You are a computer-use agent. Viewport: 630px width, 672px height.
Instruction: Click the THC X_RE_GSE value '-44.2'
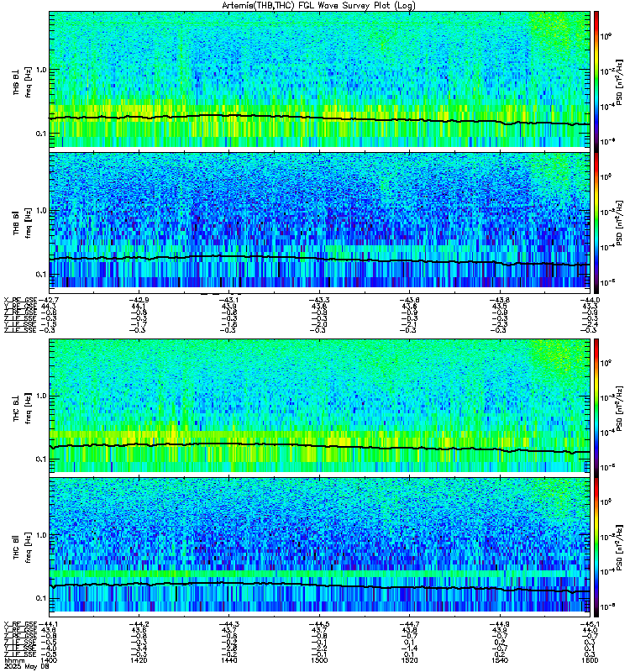point(139,624)
